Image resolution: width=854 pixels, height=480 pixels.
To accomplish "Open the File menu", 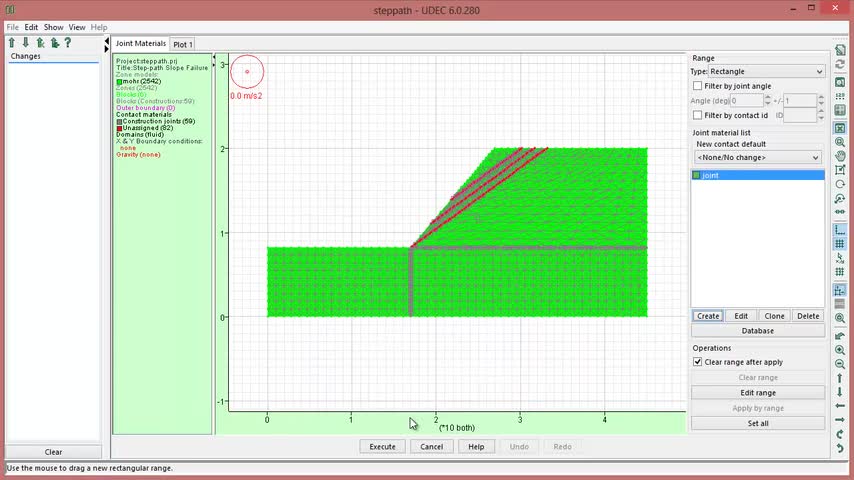I will [13, 27].
